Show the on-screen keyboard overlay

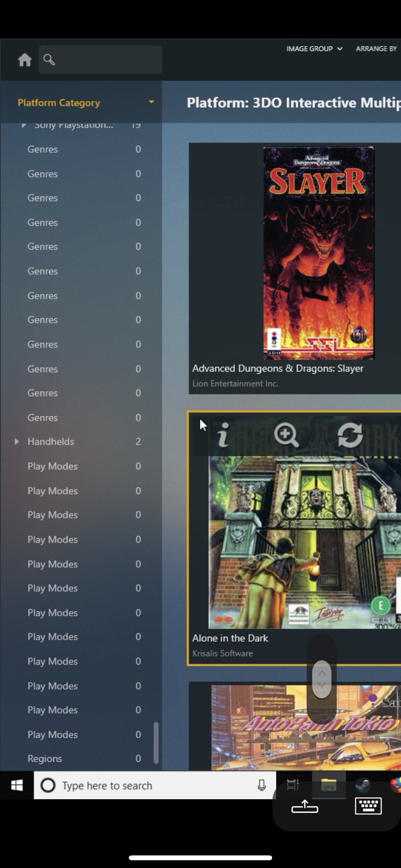(x=368, y=806)
